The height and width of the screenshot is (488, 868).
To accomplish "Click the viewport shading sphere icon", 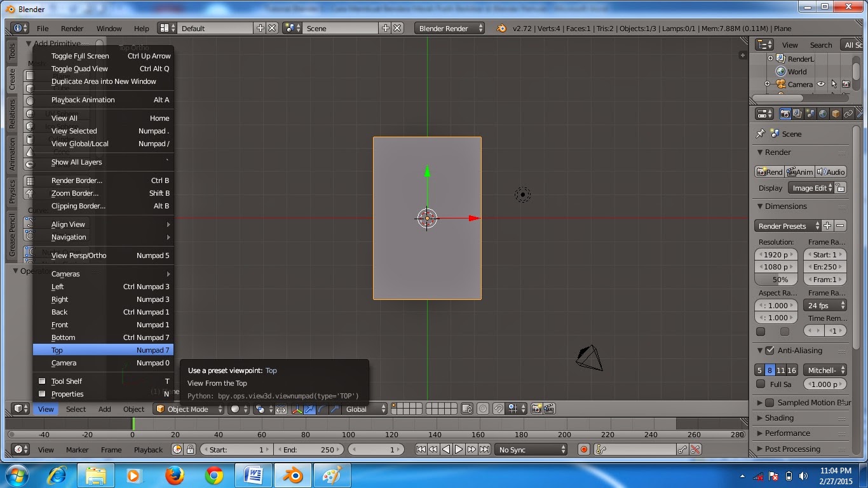I will point(239,409).
